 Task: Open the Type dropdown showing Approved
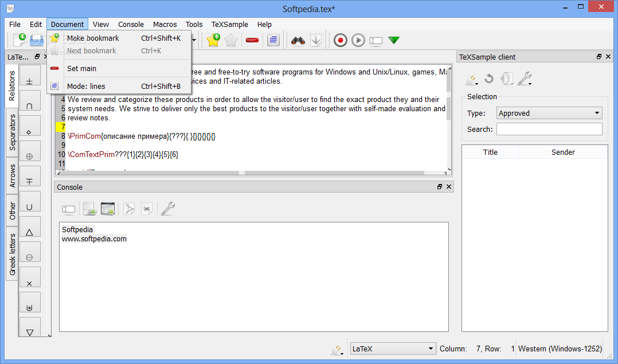coord(549,113)
